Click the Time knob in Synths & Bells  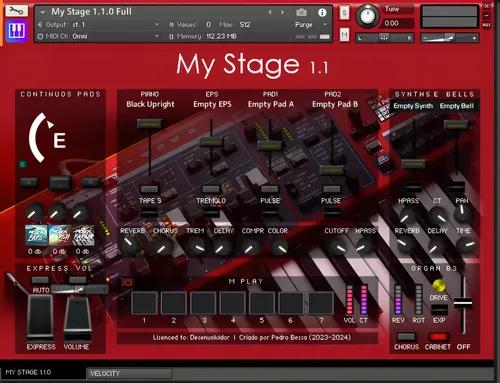click(467, 245)
